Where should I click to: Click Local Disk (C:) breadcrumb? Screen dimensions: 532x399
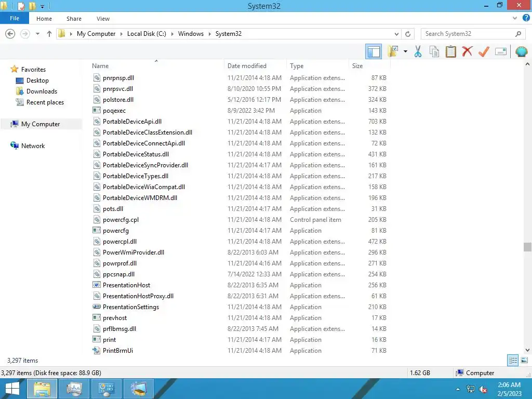pyautogui.click(x=147, y=34)
